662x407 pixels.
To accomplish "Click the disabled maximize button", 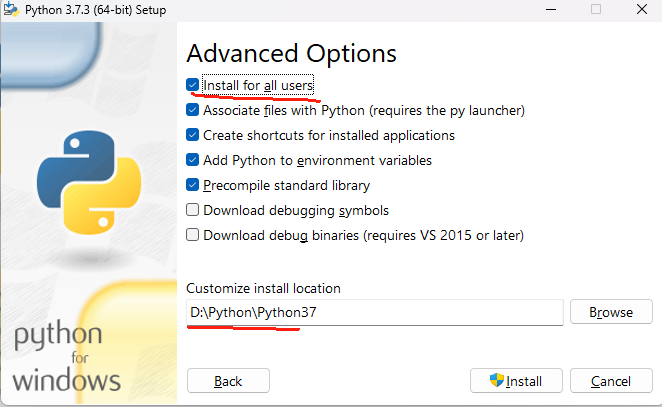I will click(596, 9).
